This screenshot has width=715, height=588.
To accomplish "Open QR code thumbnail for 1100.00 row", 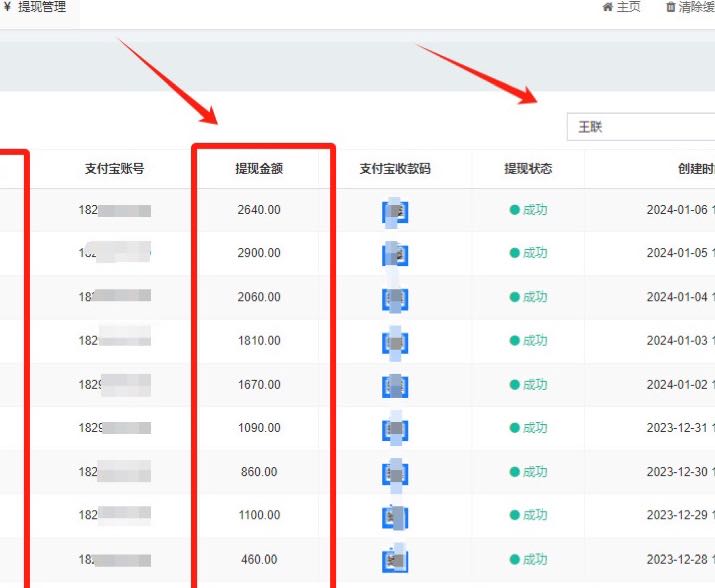I will point(396,516).
